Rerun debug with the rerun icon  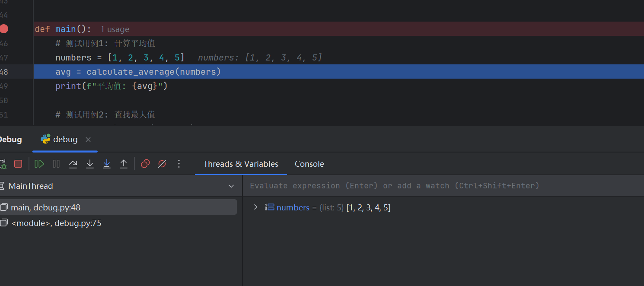[3, 164]
